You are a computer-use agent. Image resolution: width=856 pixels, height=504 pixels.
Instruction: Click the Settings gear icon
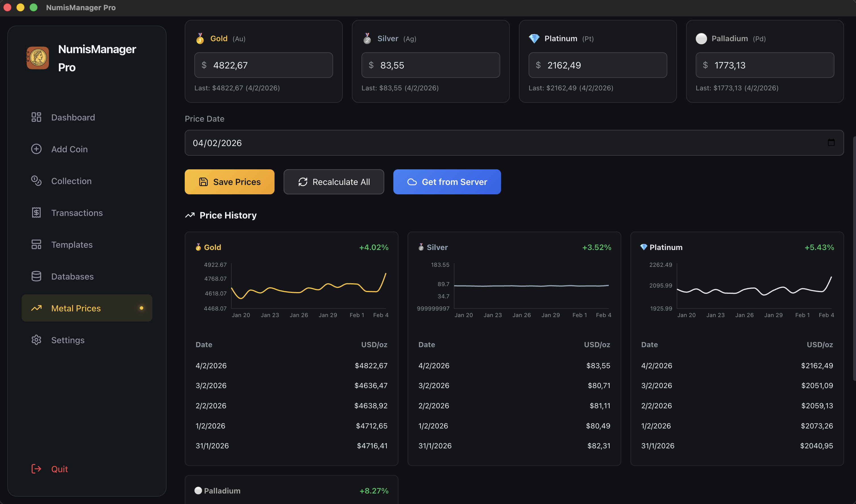[x=36, y=340]
